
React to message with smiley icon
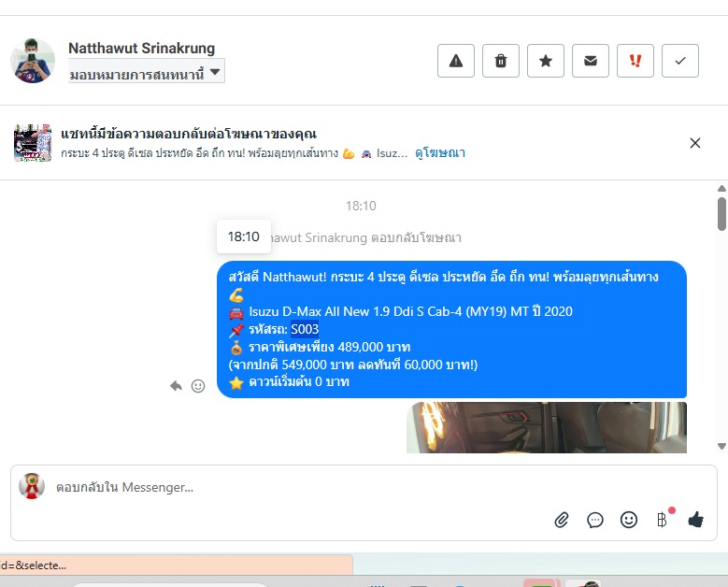(x=198, y=386)
